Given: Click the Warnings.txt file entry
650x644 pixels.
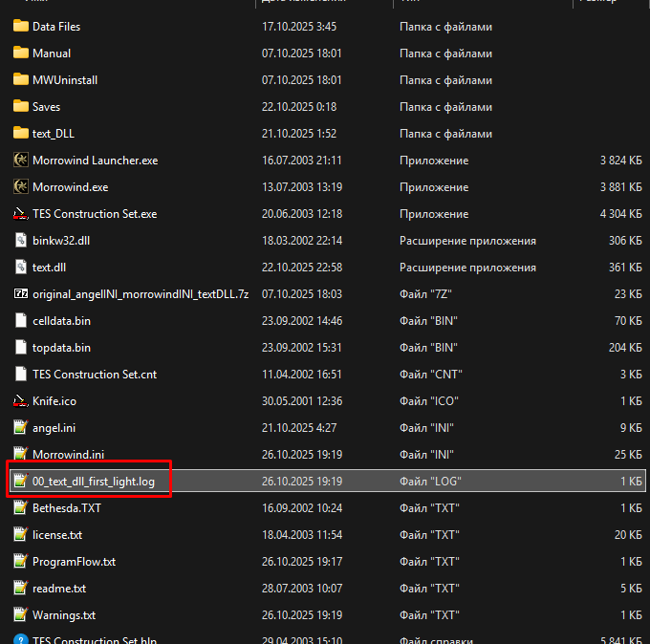Looking at the screenshot, I should (64, 615).
